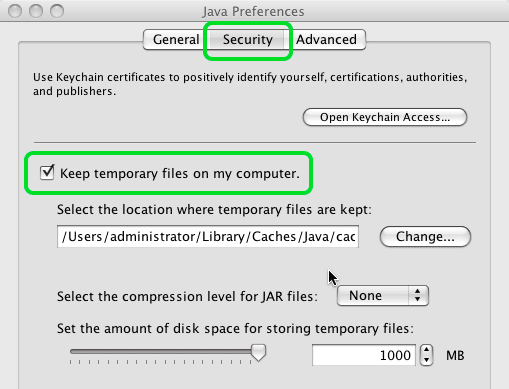Uncheck Keep temporary files on my computer

[47, 173]
